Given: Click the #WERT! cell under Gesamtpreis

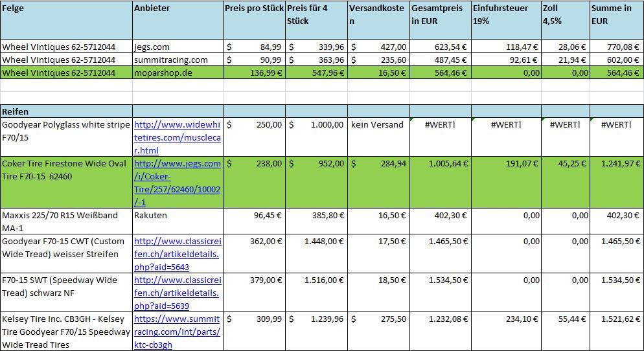Looking at the screenshot, I should (x=441, y=137).
